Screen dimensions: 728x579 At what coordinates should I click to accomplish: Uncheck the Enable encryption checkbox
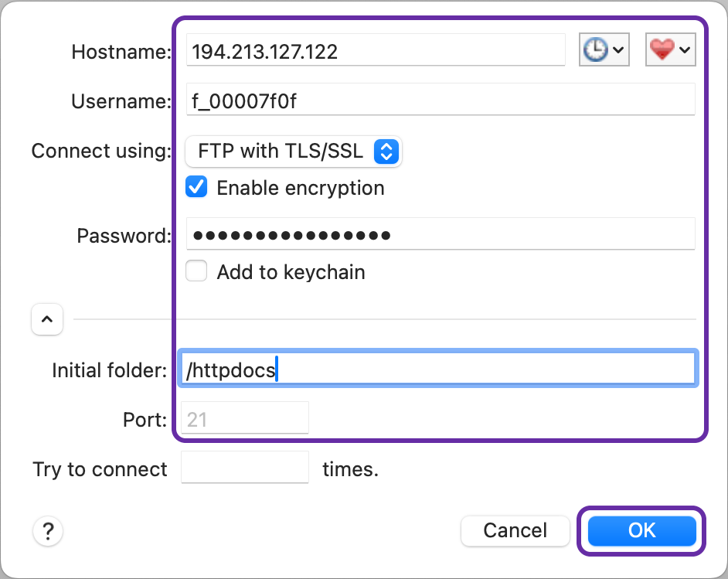197,188
